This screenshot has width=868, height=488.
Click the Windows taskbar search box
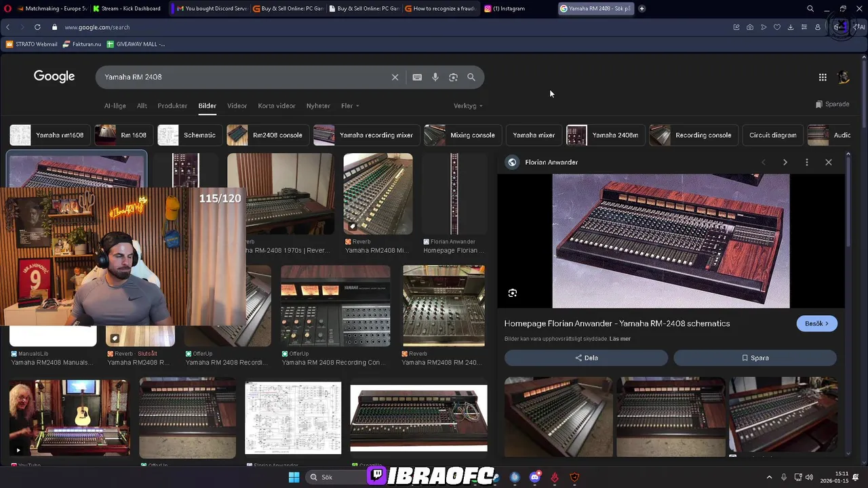(x=335, y=477)
